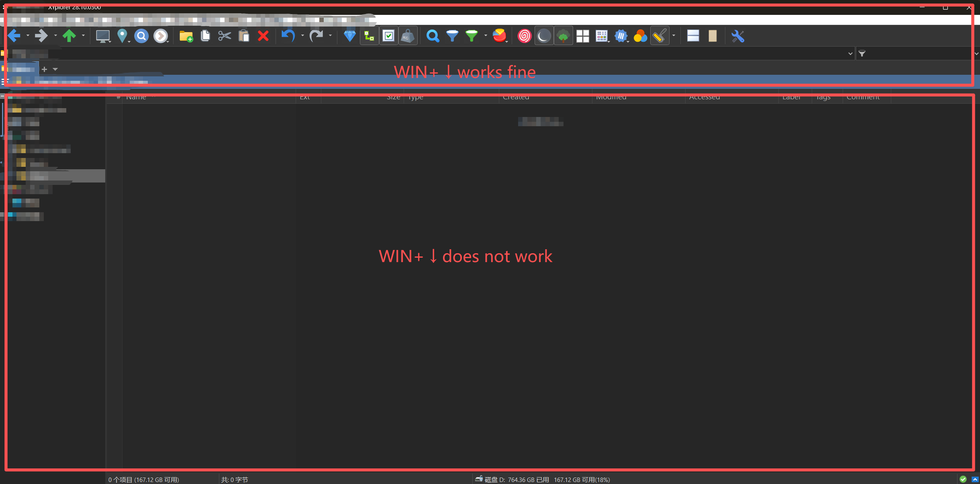Click the blue Back arrow
Image resolution: width=980 pixels, height=484 pixels.
[14, 36]
